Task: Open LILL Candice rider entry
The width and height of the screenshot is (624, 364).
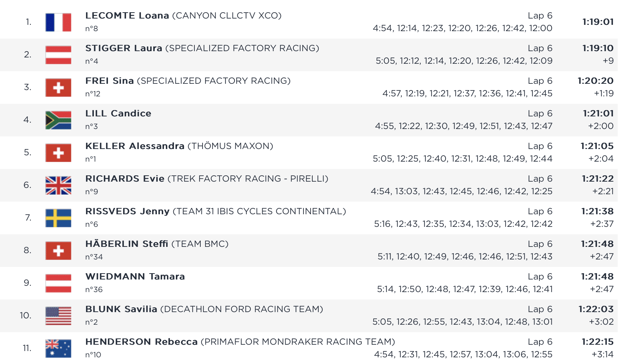Action: (118, 113)
